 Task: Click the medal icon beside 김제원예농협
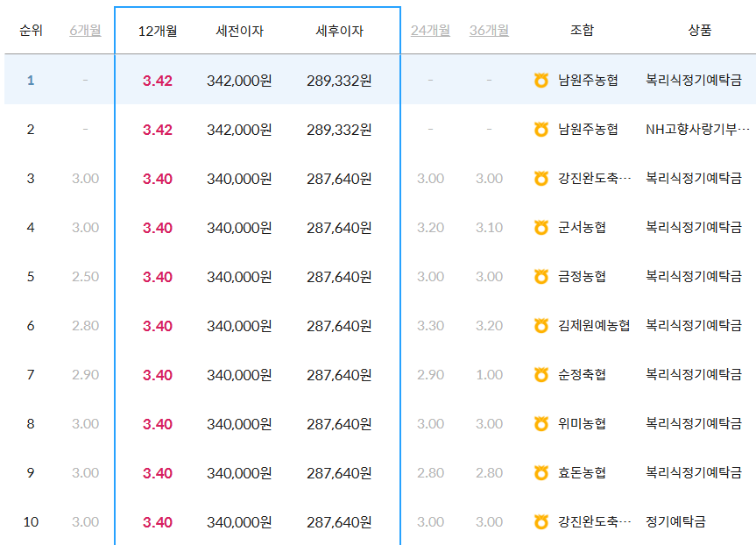click(x=541, y=326)
